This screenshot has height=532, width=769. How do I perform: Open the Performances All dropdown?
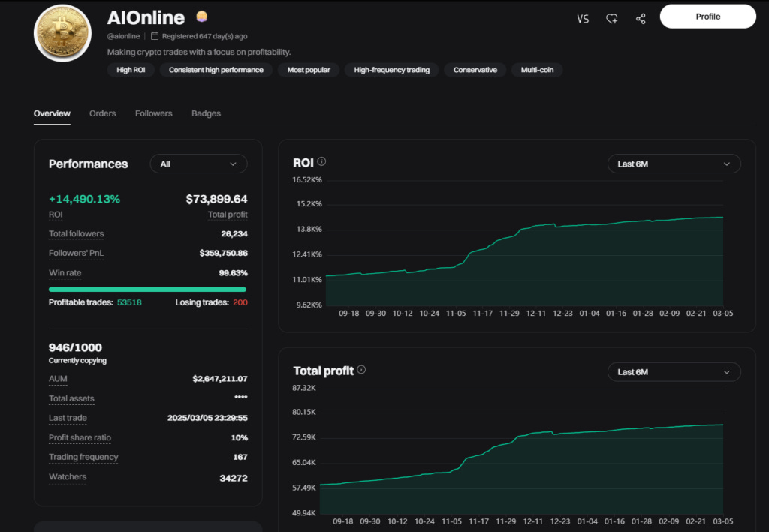pyautogui.click(x=198, y=164)
